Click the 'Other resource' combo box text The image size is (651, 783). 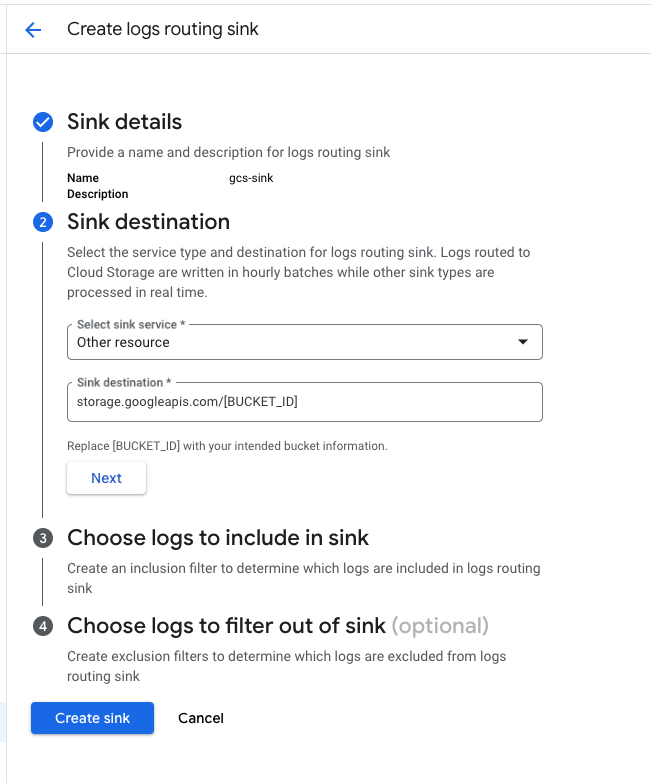124,342
